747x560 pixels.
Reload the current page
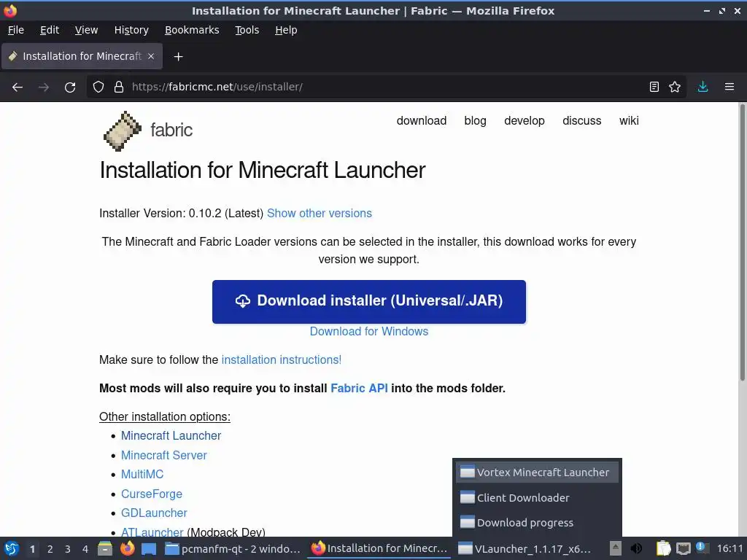pyautogui.click(x=70, y=87)
